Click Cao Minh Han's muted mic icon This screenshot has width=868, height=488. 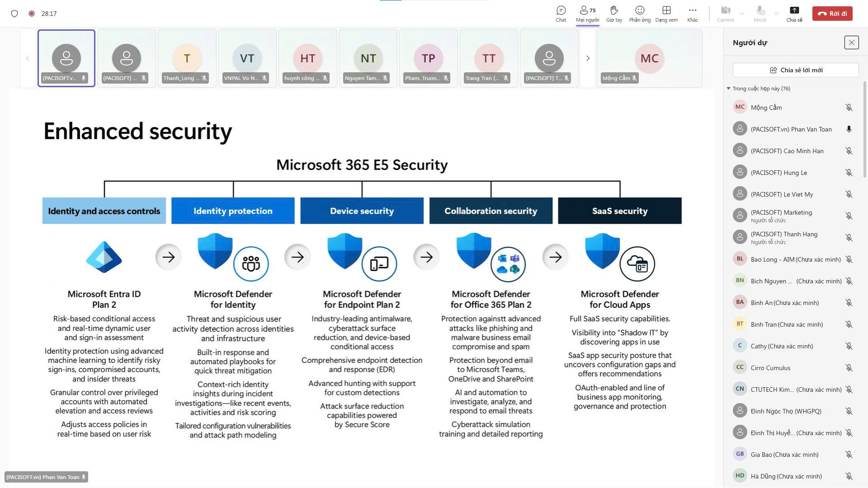point(849,151)
